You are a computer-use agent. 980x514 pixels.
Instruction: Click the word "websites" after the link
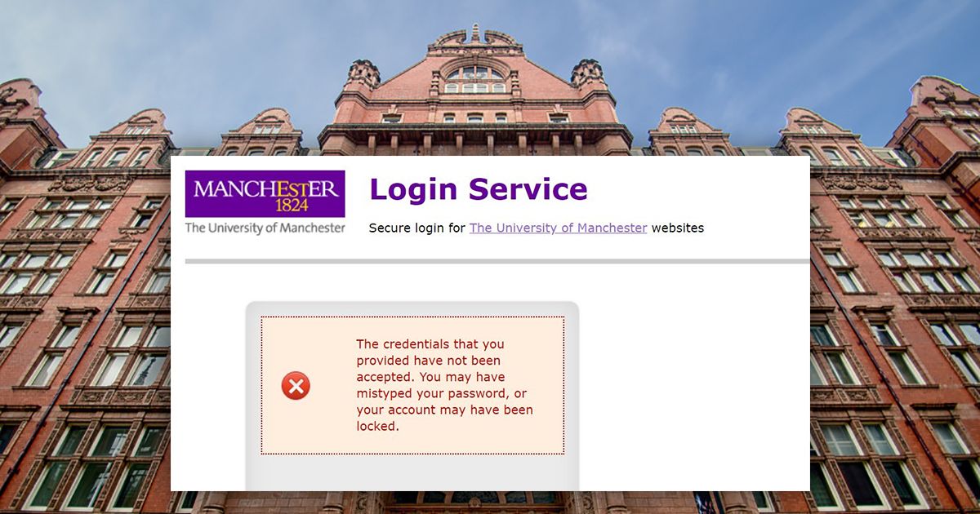tap(677, 228)
